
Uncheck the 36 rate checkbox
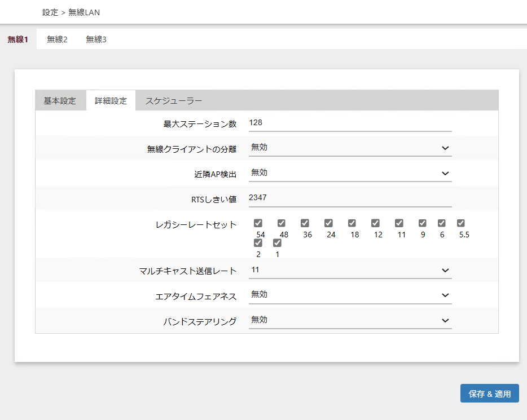[305, 223]
